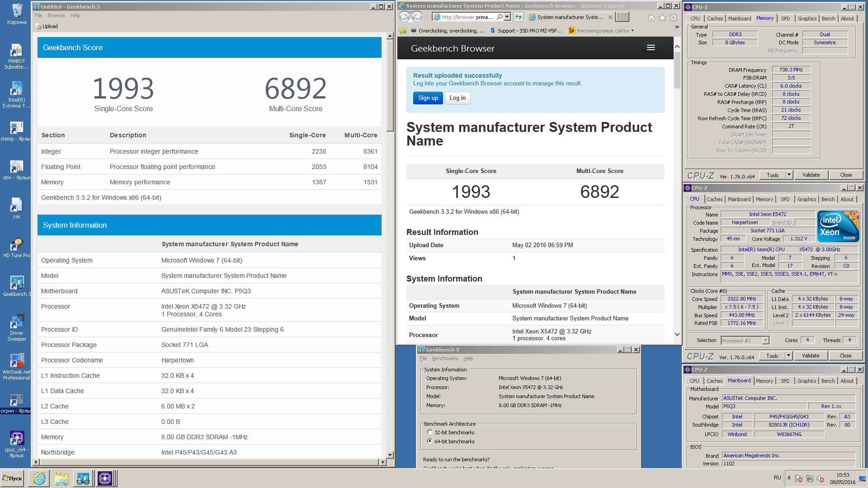This screenshot has width=868, height=488.
Task: Click the RU language indicator
Action: pyautogui.click(x=777, y=478)
